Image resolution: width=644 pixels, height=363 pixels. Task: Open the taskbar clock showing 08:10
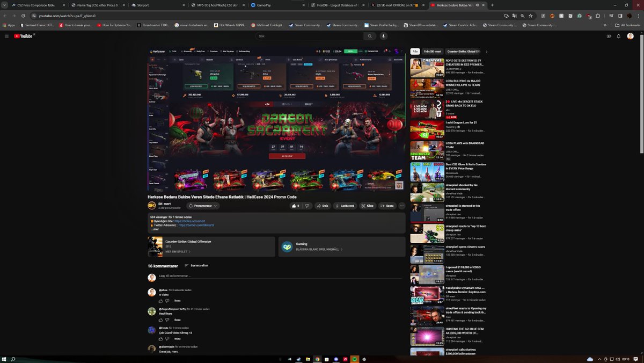point(625,359)
